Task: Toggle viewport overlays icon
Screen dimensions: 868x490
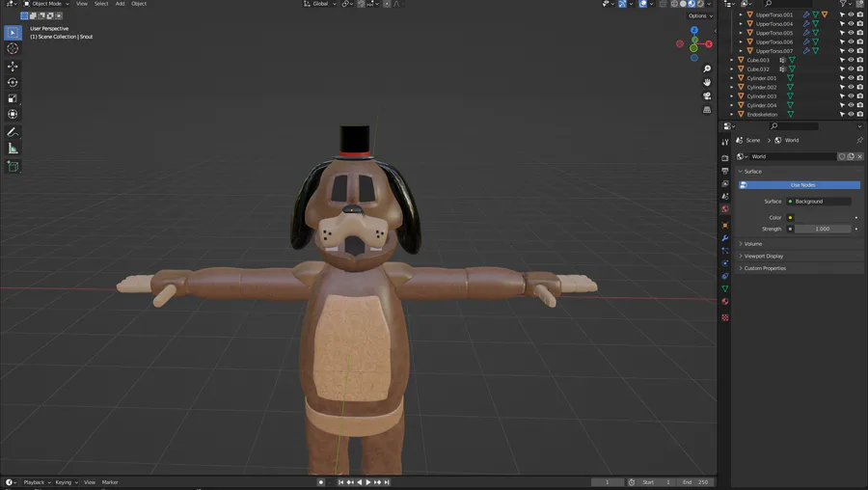Action: click(x=642, y=4)
